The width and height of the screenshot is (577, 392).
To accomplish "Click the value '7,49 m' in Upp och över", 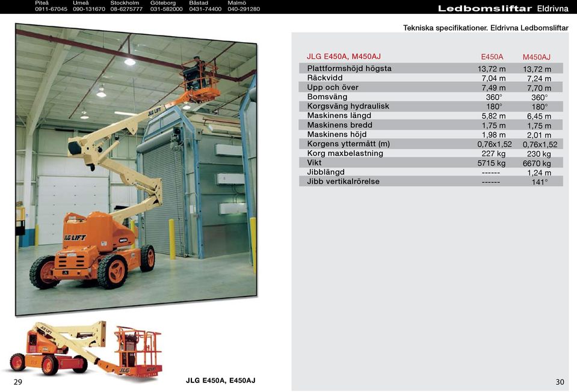I will coord(493,88).
